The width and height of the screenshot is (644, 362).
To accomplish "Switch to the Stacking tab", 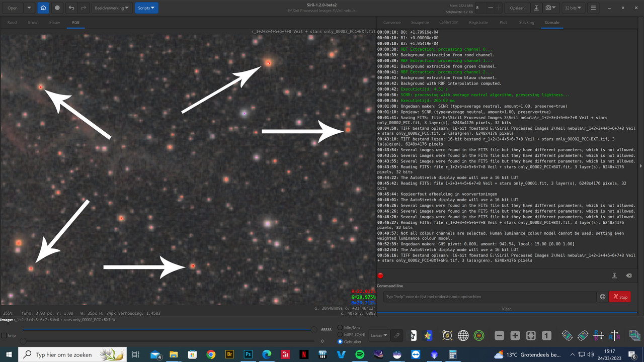I will [526, 23].
